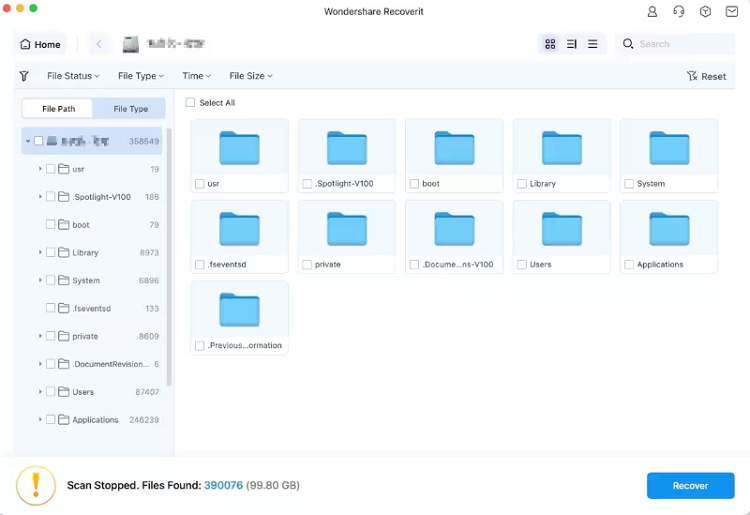Check the Select All checkbox
The width and height of the screenshot is (750, 515).
(x=190, y=102)
